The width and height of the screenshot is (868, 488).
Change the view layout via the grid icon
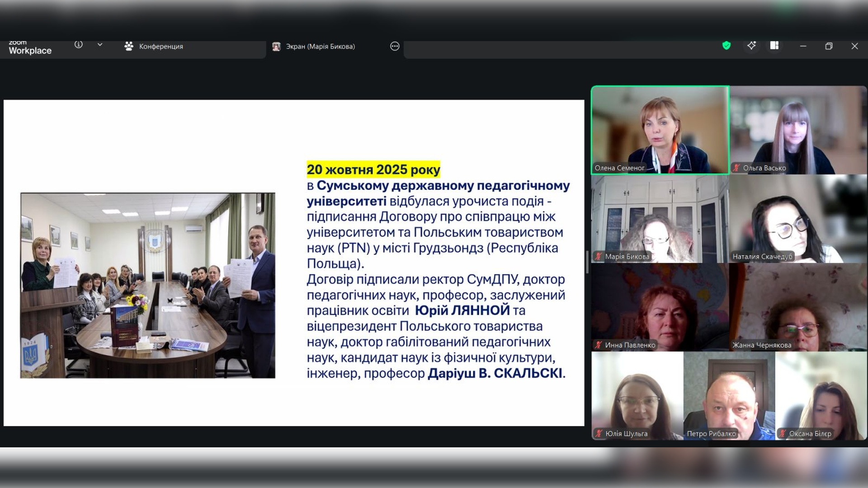(774, 45)
